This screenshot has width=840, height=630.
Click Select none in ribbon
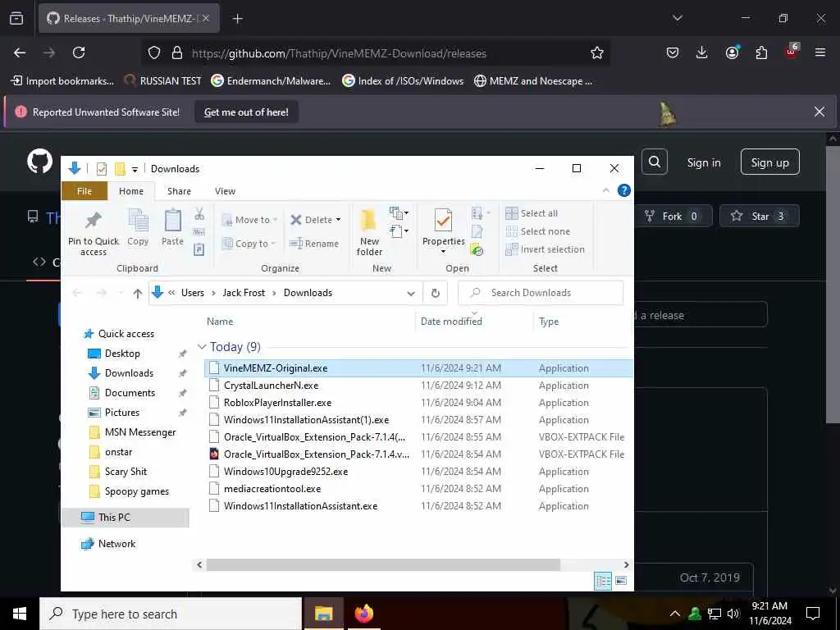pos(538,231)
